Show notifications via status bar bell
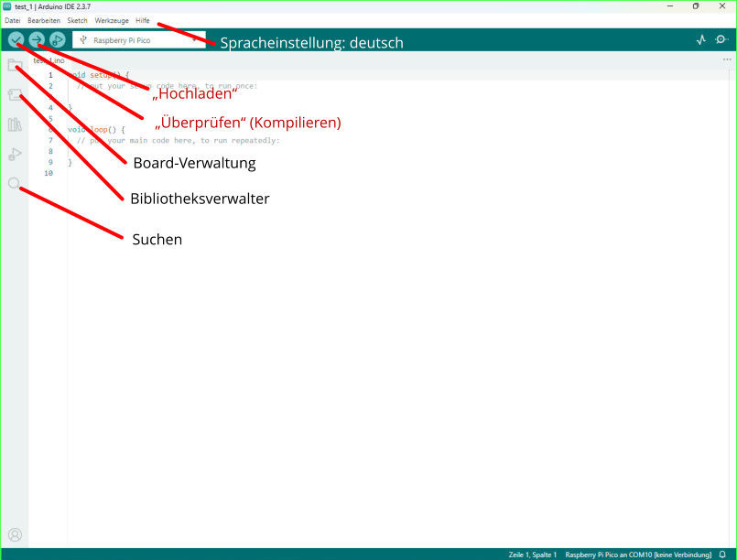This screenshot has height=560, width=737. (722, 555)
